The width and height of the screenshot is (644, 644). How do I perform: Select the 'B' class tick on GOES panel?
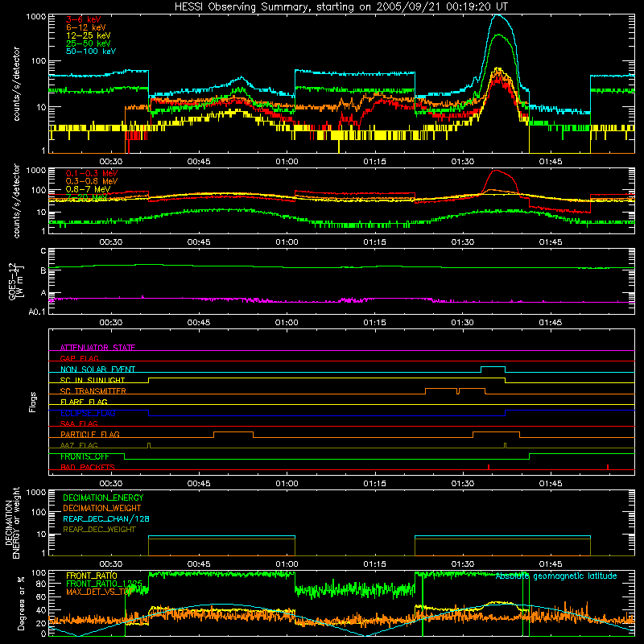point(43,270)
